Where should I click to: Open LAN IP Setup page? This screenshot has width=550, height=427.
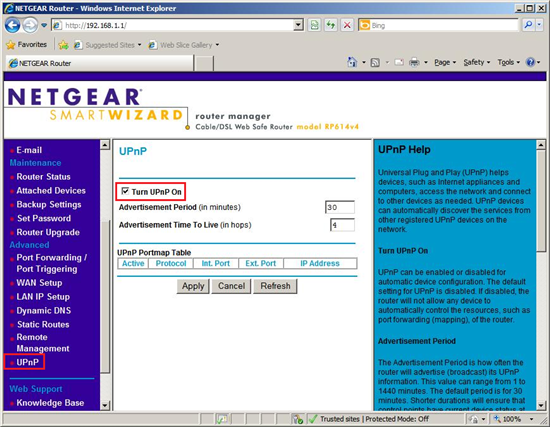click(x=43, y=297)
